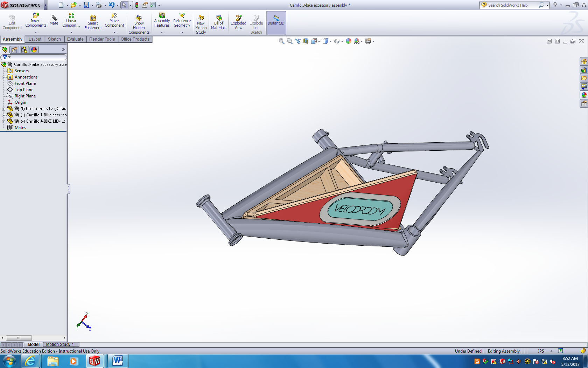Click Zoom to Area magnifier

(x=289, y=41)
